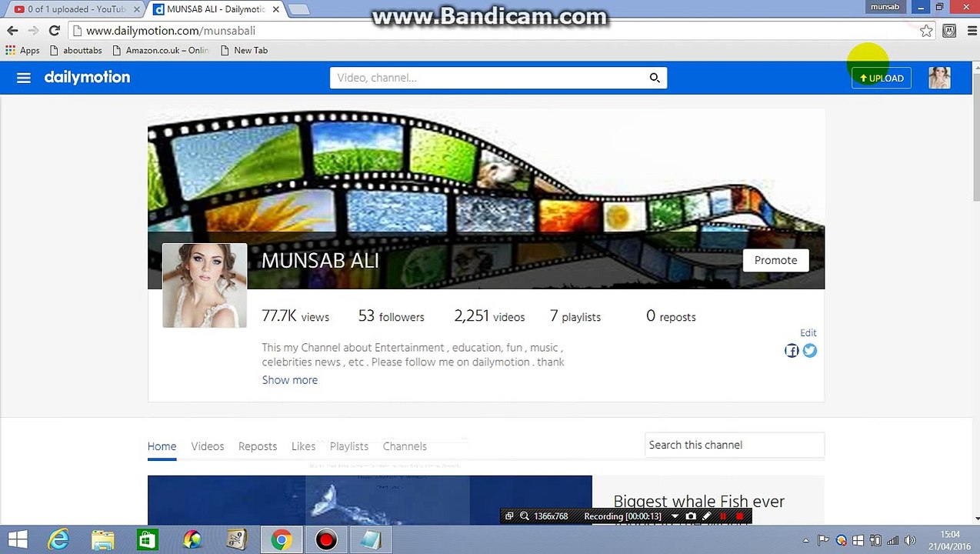Open the Windows Store taskbar icon
This screenshot has width=980, height=554.
(x=148, y=540)
